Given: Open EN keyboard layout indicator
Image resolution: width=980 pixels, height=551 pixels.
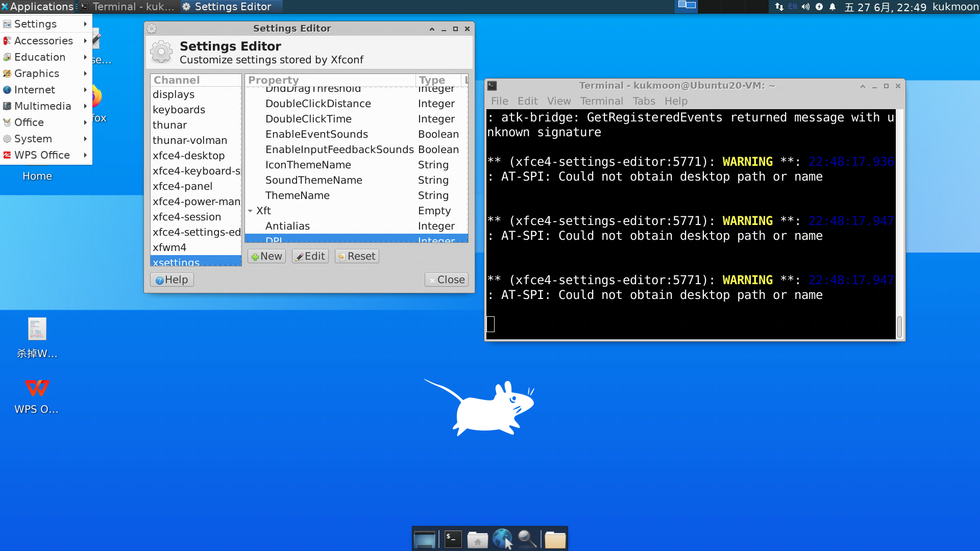Looking at the screenshot, I should [x=793, y=7].
